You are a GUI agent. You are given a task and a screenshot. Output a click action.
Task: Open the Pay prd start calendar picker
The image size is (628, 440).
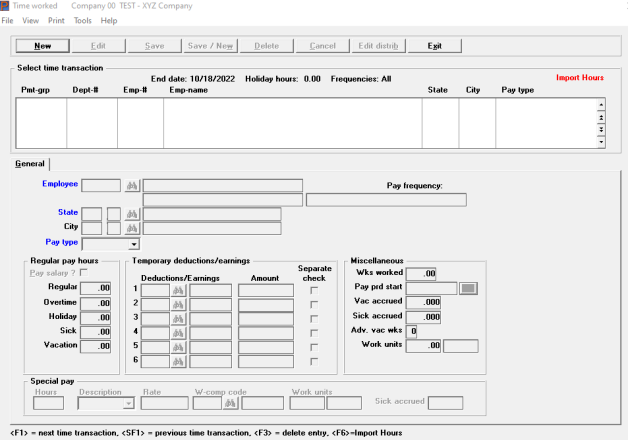point(469,288)
